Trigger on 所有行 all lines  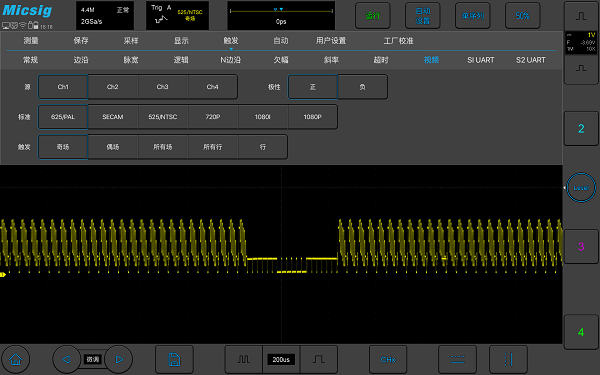(213, 147)
